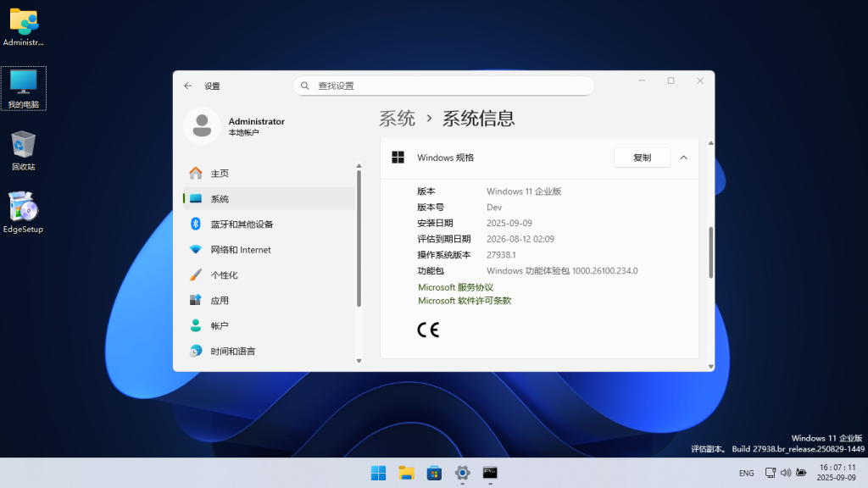Select the 回收站 recycle bin icon
This screenshot has width=868, height=488.
pyautogui.click(x=23, y=151)
